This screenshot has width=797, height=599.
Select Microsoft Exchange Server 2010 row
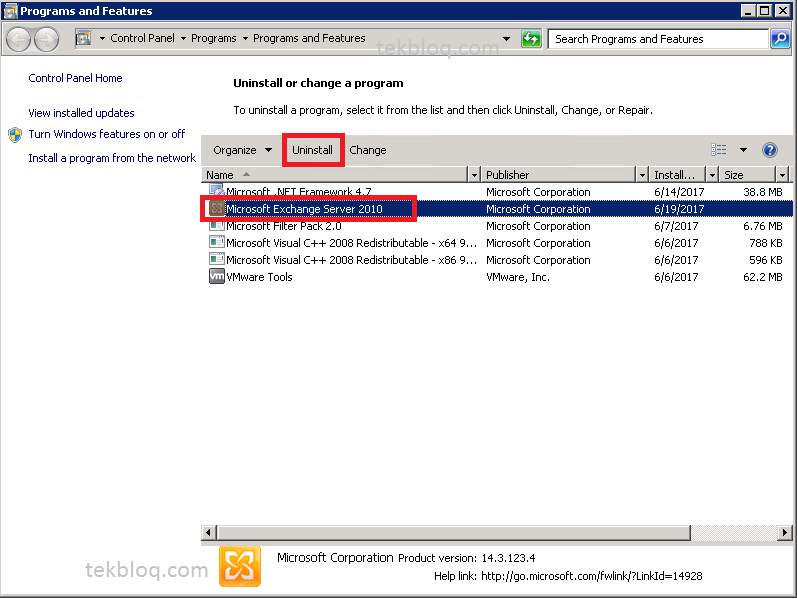(x=497, y=208)
